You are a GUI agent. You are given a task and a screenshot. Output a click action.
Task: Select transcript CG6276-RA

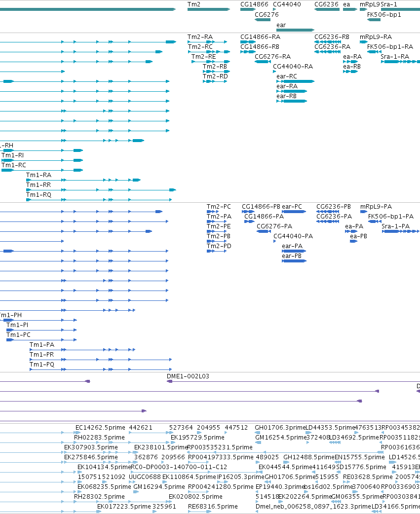(x=273, y=57)
